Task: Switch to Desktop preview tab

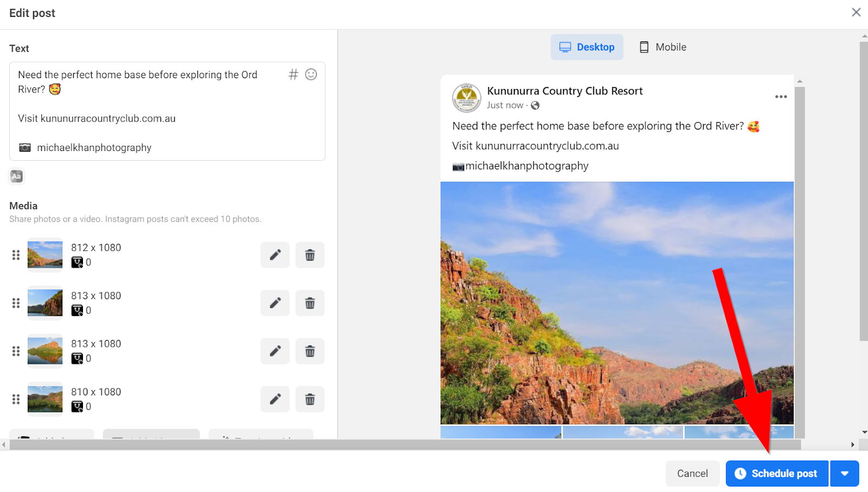Action: coord(587,47)
